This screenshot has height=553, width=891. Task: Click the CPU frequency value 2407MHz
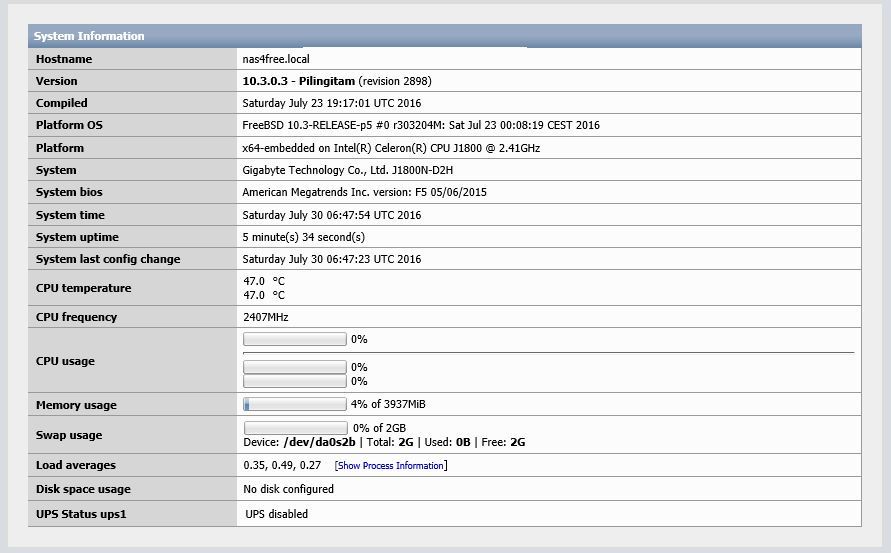[x=265, y=317]
